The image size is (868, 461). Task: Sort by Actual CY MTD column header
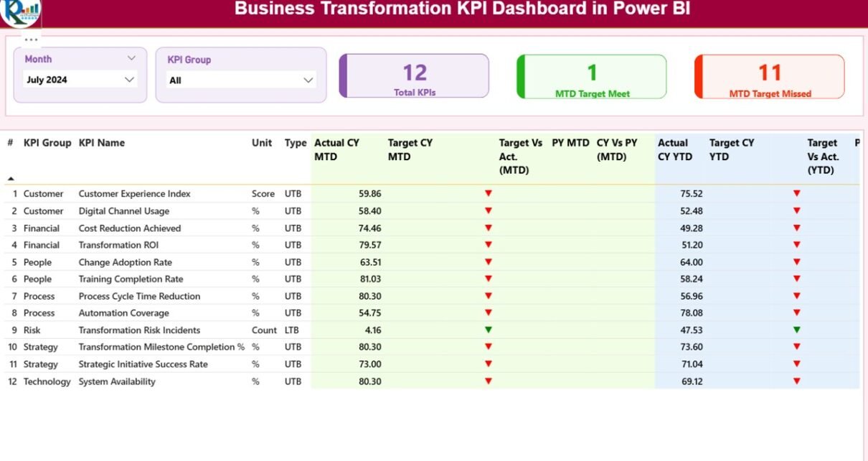[336, 149]
